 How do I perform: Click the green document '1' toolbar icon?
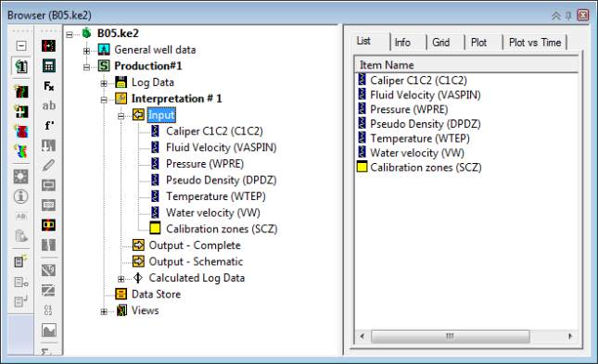21,67
